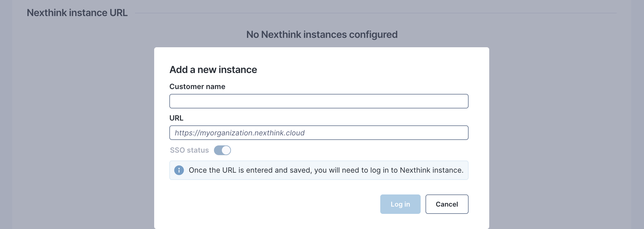Click empty dialog area left of Log in
This screenshot has width=644, height=229.
click(x=273, y=204)
